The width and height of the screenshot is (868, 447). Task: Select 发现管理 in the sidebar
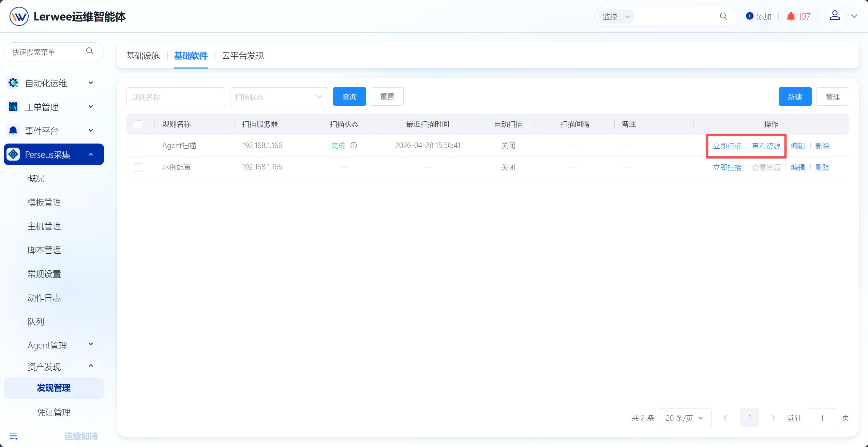coord(54,388)
